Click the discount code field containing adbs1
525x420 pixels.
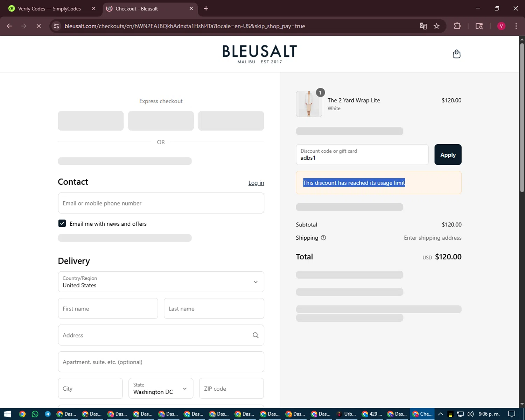(x=362, y=155)
